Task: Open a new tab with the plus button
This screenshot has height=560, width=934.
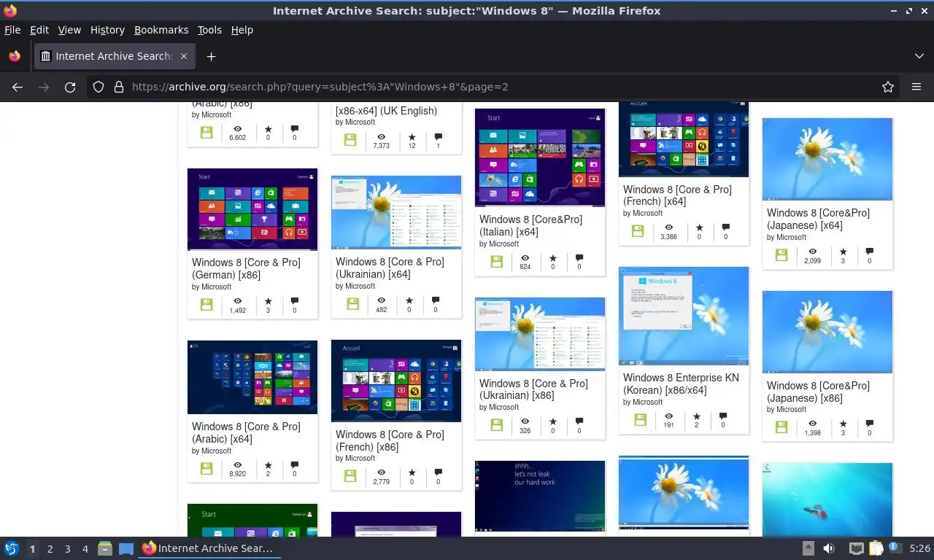Action: pos(211,56)
